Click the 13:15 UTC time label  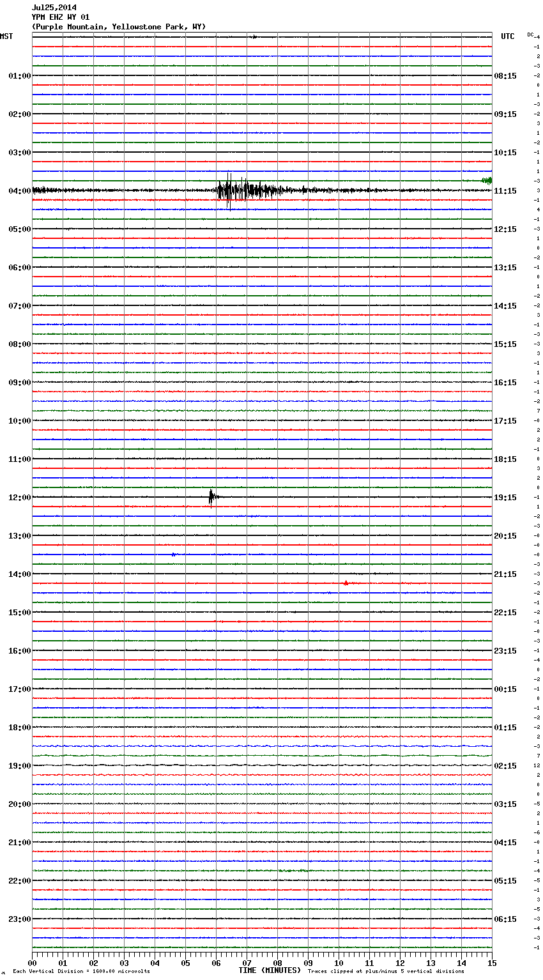tap(505, 268)
